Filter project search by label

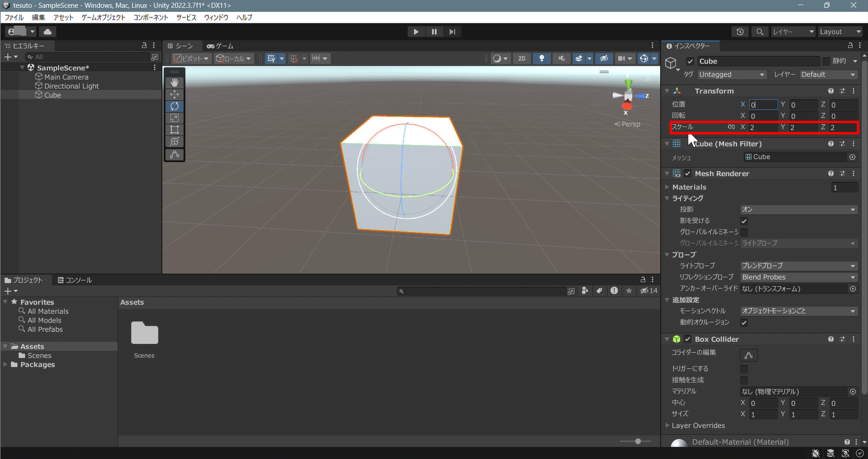pyautogui.click(x=600, y=291)
